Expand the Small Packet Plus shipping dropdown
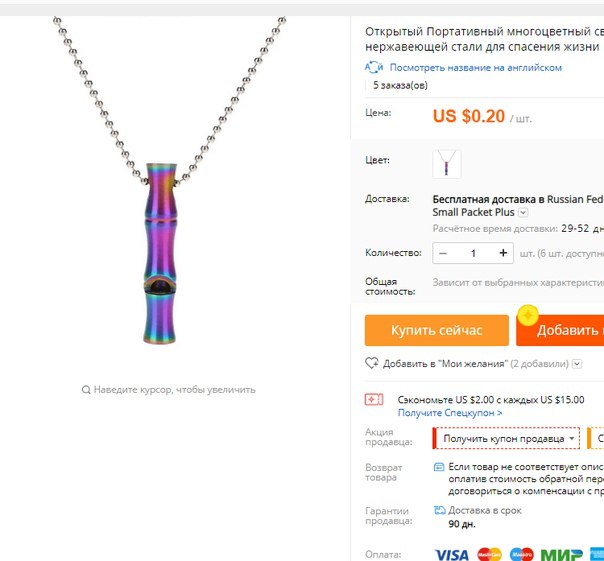 (x=523, y=212)
